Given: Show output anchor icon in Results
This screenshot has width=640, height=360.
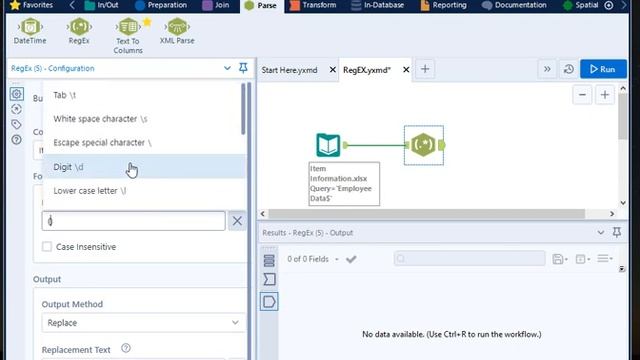Looking at the screenshot, I should (x=269, y=302).
